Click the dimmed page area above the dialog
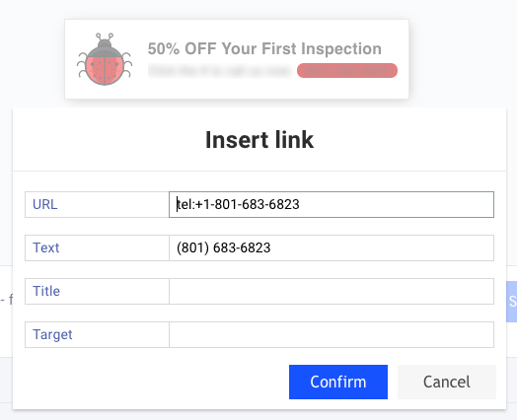The image size is (517, 420). tap(462, 52)
